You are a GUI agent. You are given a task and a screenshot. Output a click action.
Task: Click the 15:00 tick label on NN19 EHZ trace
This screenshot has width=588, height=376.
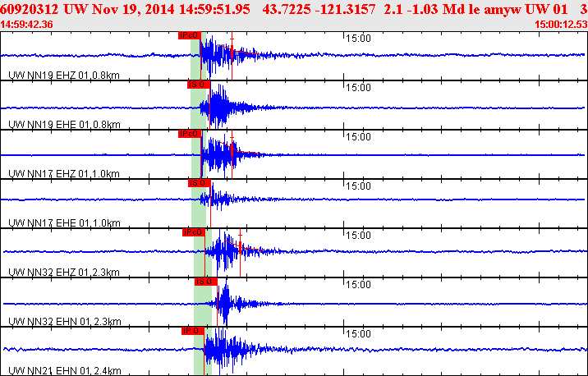358,39
